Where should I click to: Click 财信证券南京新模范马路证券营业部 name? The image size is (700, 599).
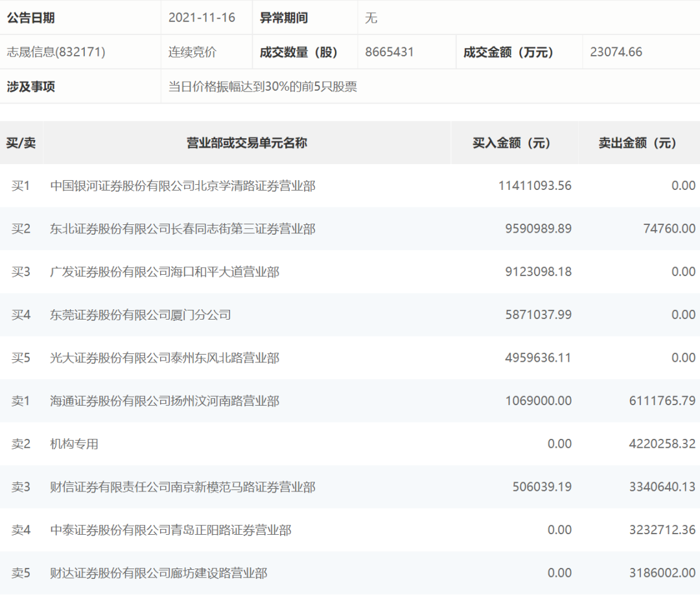pos(183,487)
